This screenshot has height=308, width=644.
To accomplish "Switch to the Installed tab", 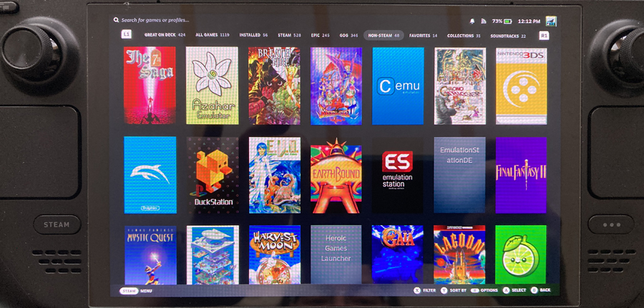I will point(254,34).
